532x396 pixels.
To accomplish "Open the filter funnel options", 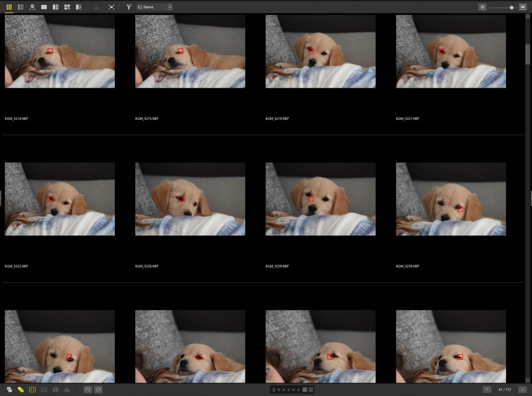I will point(129,7).
